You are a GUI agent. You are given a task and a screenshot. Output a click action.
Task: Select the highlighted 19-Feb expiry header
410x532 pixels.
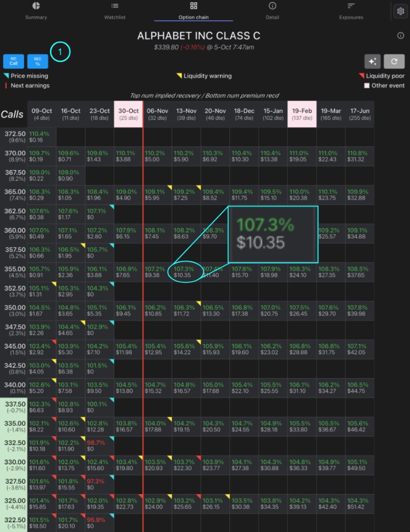tap(302, 114)
